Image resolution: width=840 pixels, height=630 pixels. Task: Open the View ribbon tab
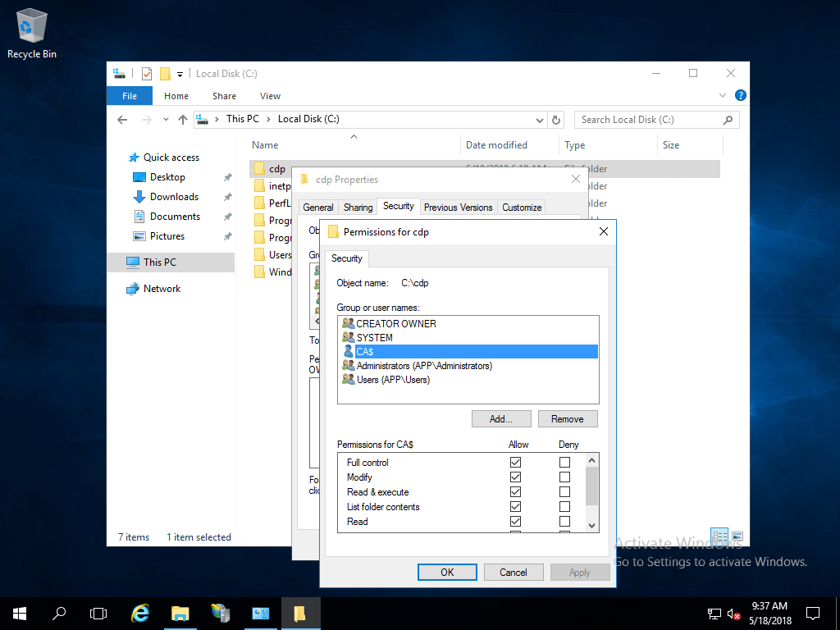[x=270, y=96]
